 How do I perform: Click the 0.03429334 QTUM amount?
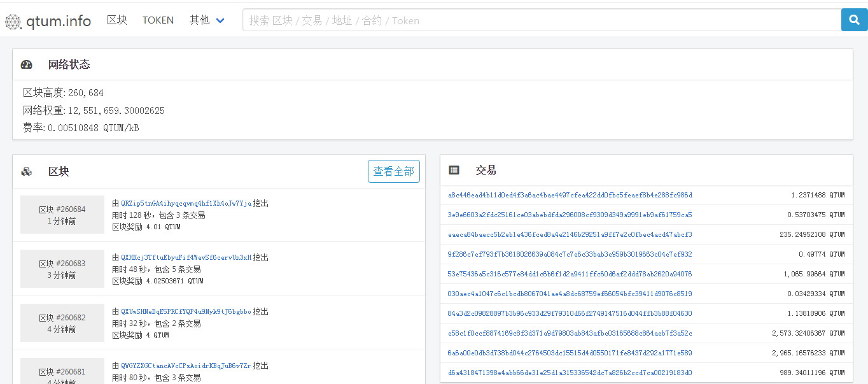tap(816, 294)
